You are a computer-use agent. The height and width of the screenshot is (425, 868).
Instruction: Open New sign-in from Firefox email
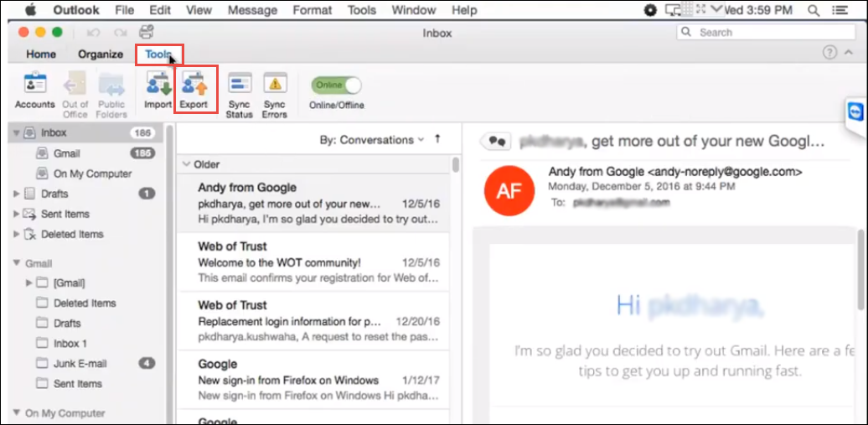pyautogui.click(x=313, y=380)
